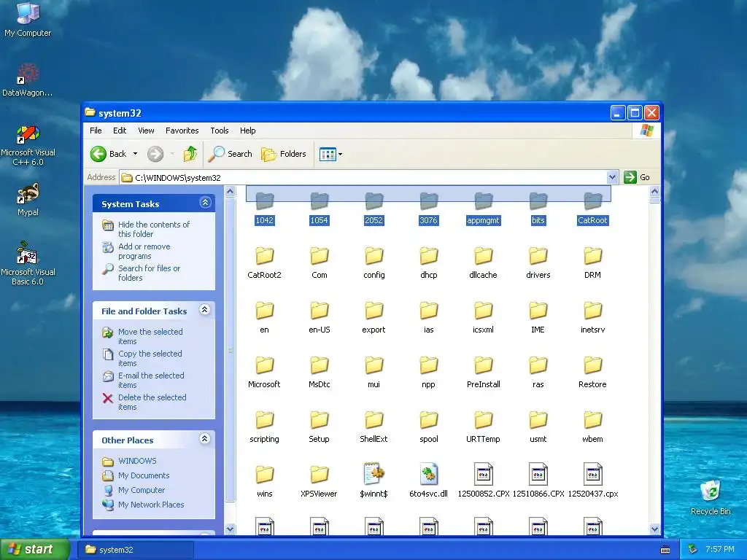Select the 12520437.cpx file

(x=592, y=480)
